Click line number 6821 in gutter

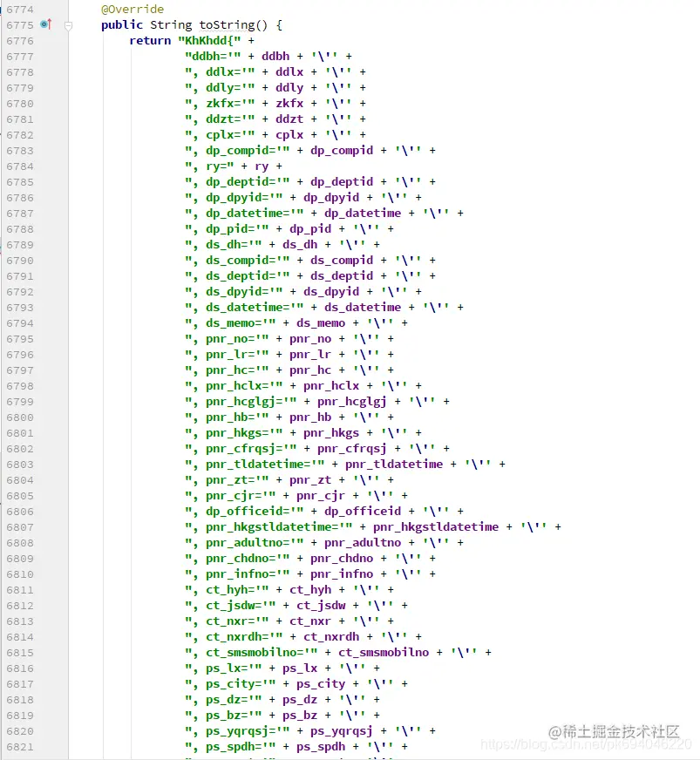(x=20, y=747)
